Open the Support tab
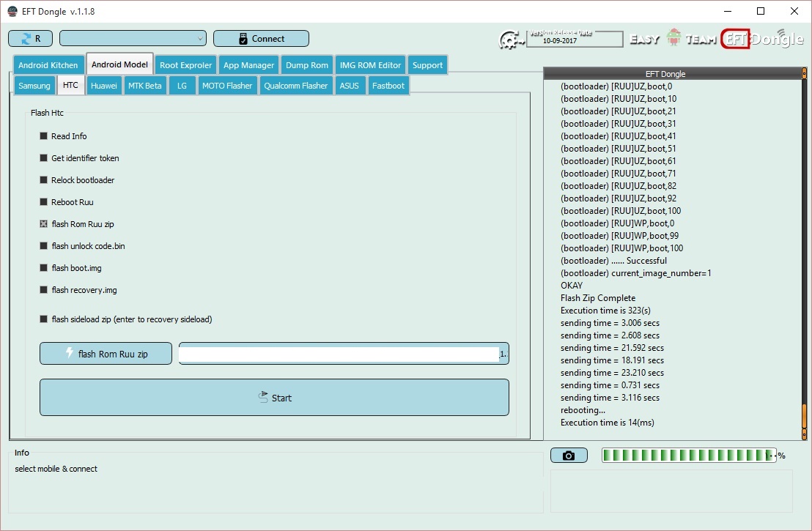Image resolution: width=812 pixels, height=531 pixels. 427,65
